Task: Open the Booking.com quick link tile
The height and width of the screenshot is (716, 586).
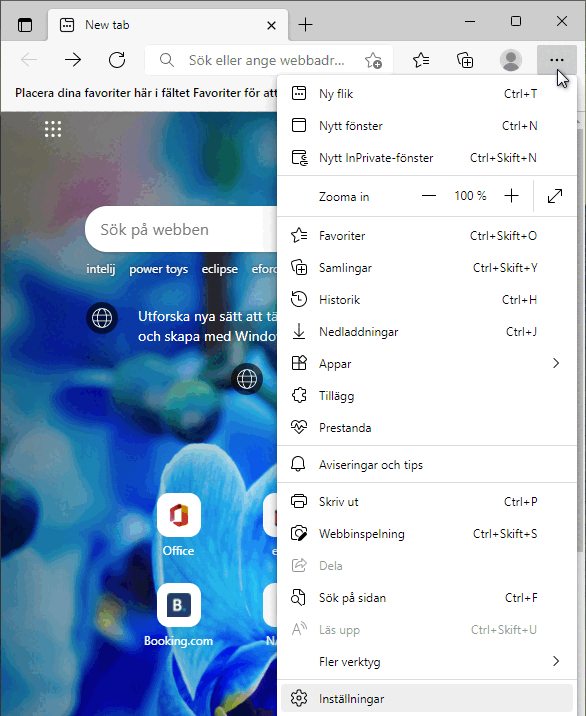Action: 179,615
